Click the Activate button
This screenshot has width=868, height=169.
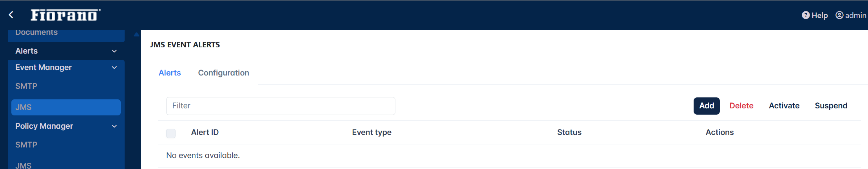pos(784,106)
